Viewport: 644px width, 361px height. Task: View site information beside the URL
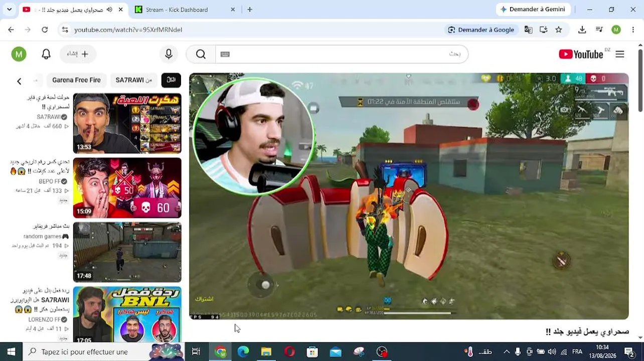point(65,30)
